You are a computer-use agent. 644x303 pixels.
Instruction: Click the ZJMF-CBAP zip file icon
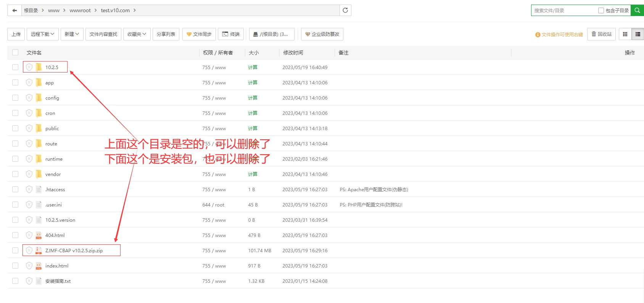pyautogui.click(x=39, y=250)
